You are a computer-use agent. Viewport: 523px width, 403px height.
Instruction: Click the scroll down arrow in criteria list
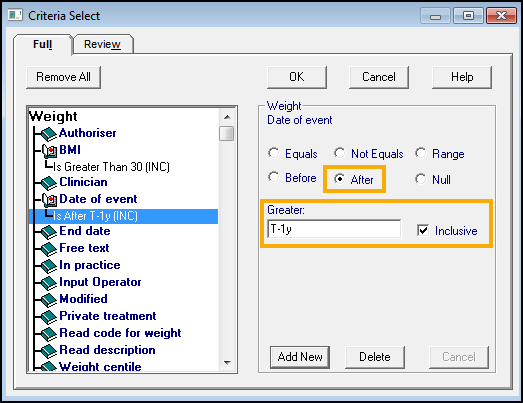(x=227, y=363)
